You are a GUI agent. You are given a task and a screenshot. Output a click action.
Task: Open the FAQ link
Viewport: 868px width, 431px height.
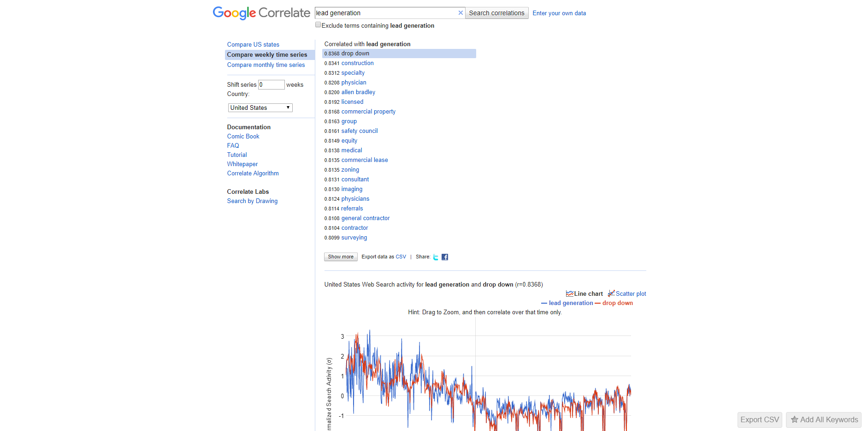(x=233, y=145)
